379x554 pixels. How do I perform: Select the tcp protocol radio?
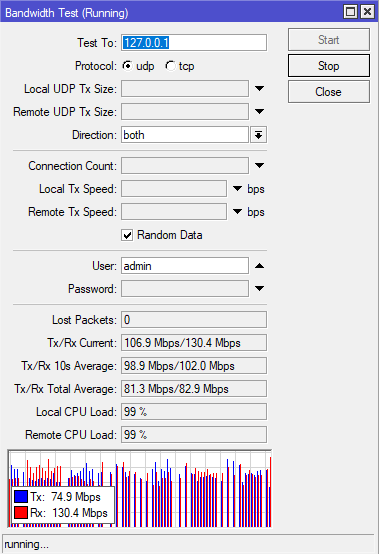tap(170, 66)
